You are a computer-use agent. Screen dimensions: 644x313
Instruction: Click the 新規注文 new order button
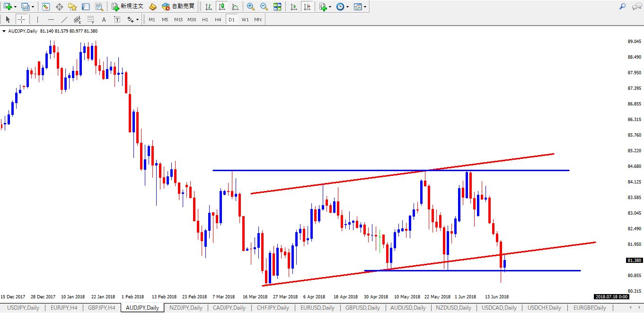point(128,7)
